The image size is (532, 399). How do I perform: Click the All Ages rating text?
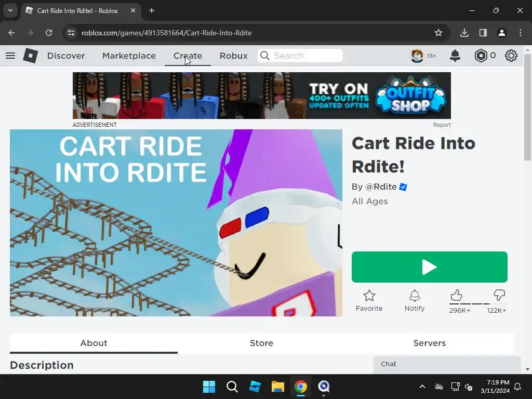369,201
